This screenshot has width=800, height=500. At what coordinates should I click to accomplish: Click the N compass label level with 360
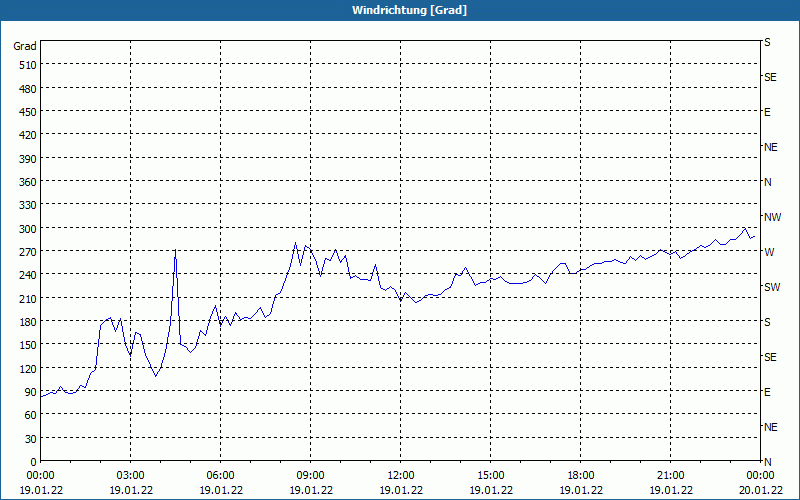click(x=768, y=182)
